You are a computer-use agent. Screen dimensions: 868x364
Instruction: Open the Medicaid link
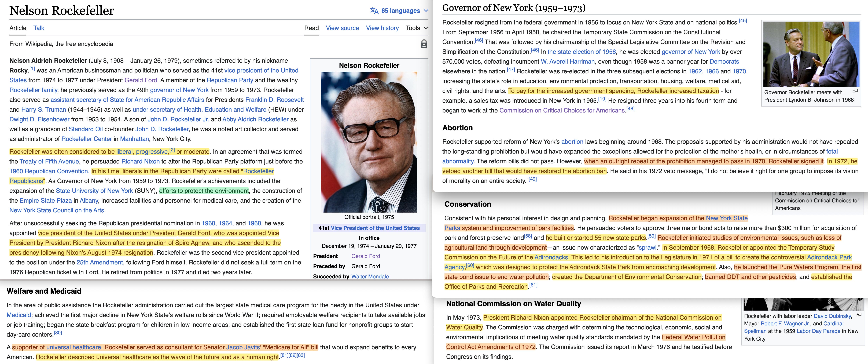tap(19, 315)
